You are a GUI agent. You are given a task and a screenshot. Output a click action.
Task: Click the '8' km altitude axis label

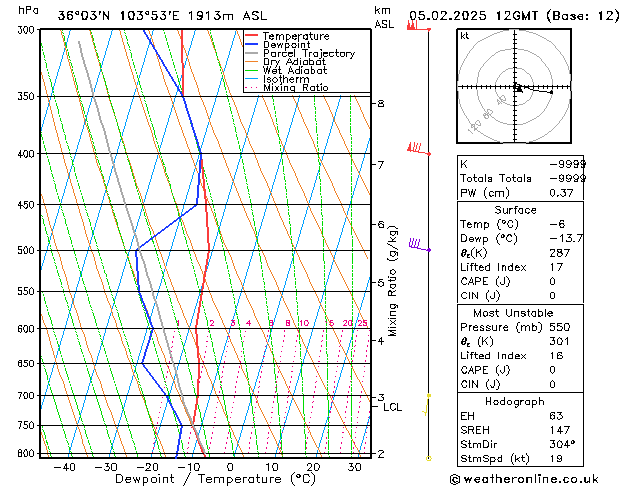tap(381, 103)
